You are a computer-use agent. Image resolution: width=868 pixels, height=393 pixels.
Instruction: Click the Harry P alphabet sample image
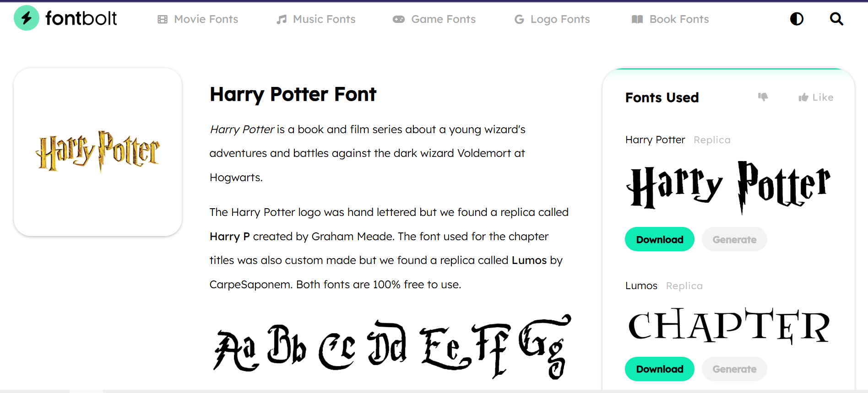coord(392,347)
